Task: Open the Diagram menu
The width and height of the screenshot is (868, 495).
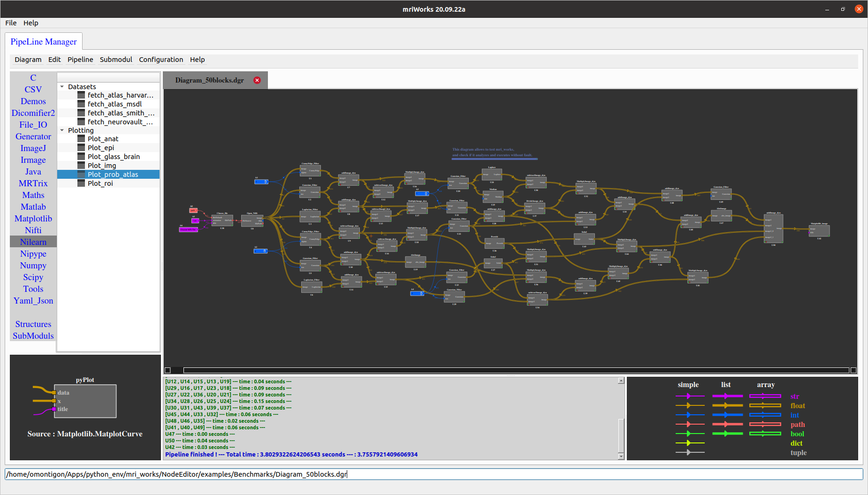Action: (x=28, y=60)
